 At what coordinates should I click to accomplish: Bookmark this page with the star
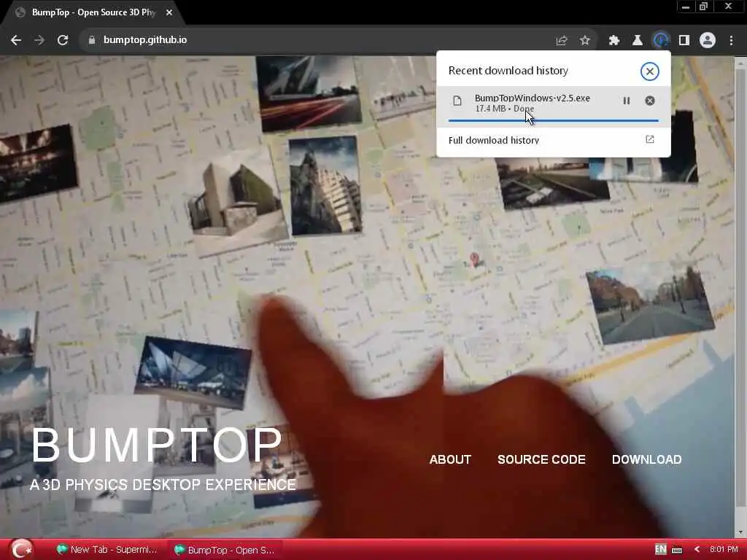pos(585,41)
